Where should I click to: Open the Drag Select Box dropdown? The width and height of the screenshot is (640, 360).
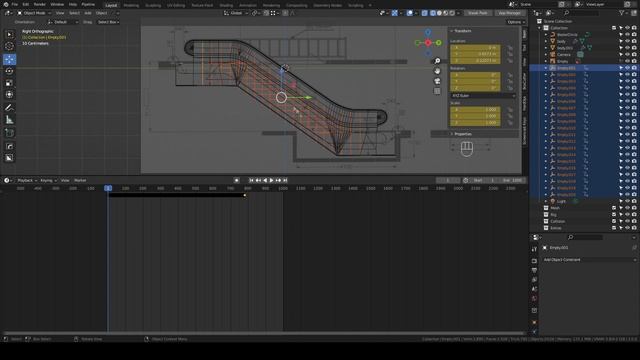click(x=108, y=22)
